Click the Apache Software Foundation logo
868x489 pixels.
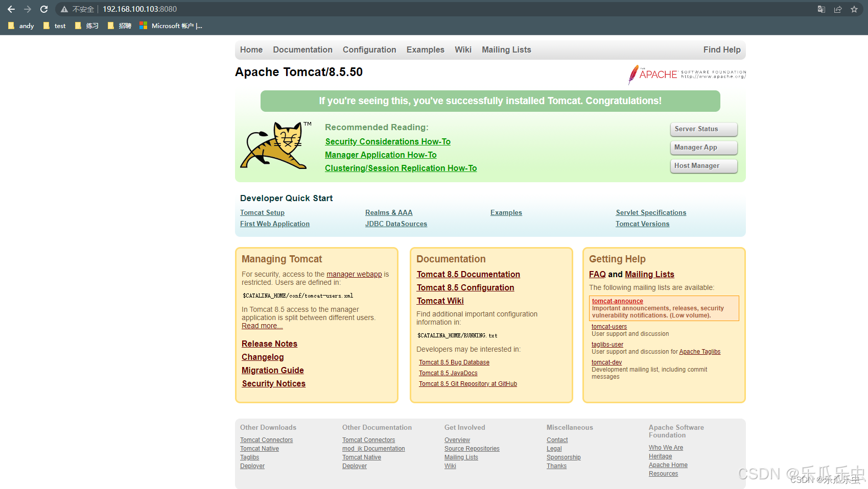click(687, 75)
